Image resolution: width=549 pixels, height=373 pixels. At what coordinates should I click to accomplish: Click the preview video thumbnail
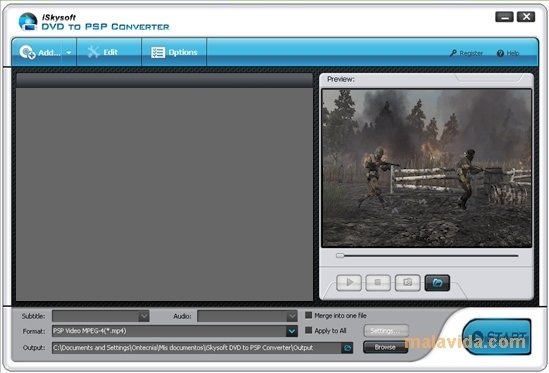(427, 168)
